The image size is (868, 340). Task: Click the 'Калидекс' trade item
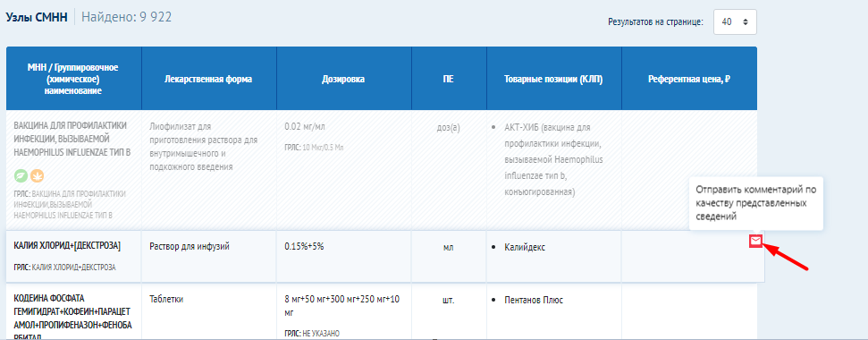pyautogui.click(x=525, y=247)
